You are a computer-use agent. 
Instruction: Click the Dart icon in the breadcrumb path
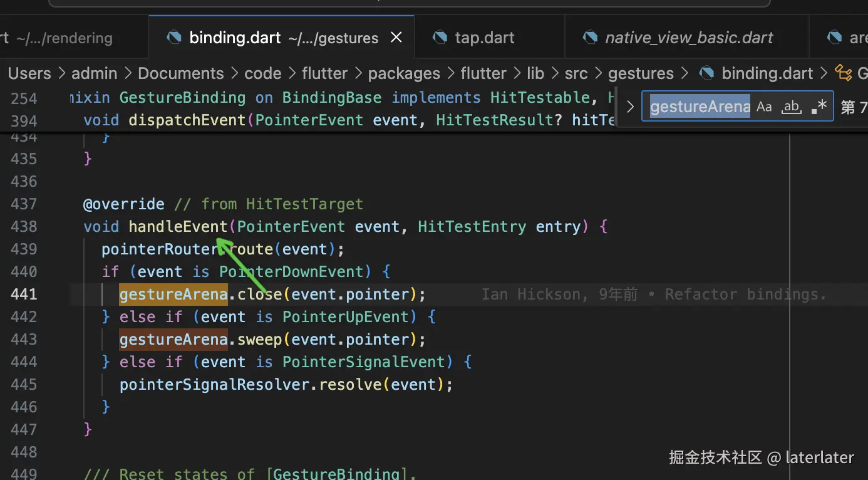coord(706,73)
